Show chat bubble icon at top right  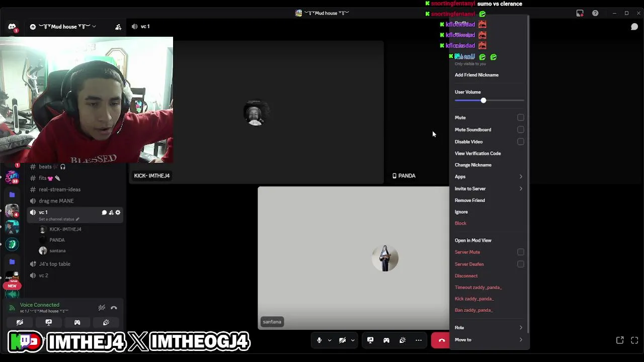[634, 27]
